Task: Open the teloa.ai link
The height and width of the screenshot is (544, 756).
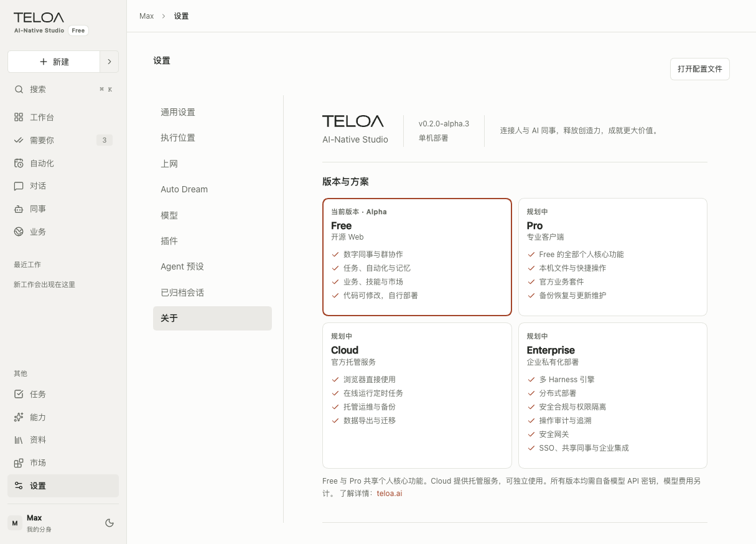Action: [x=390, y=493]
